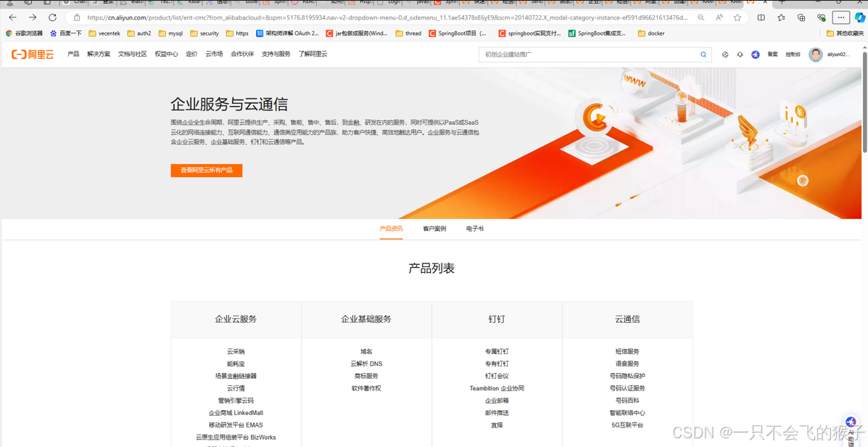Image resolution: width=868 pixels, height=447 pixels.
Task: Open the 云解析 DNS product link
Action: point(366,364)
